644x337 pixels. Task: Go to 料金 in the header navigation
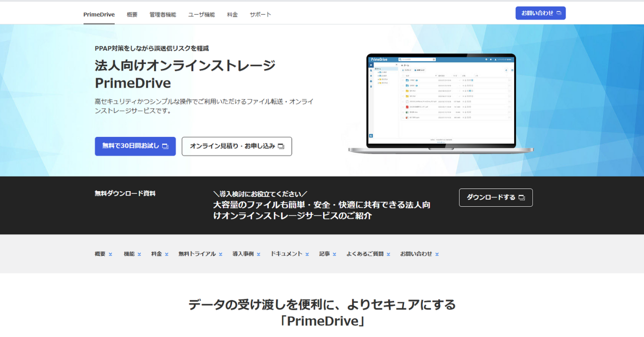[232, 15]
